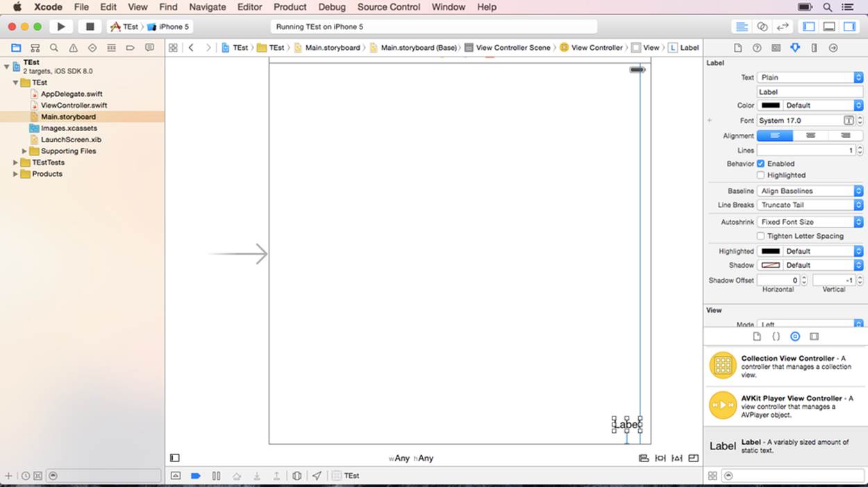868x487 pixels.
Task: Pause program execution
Action: (x=216, y=476)
